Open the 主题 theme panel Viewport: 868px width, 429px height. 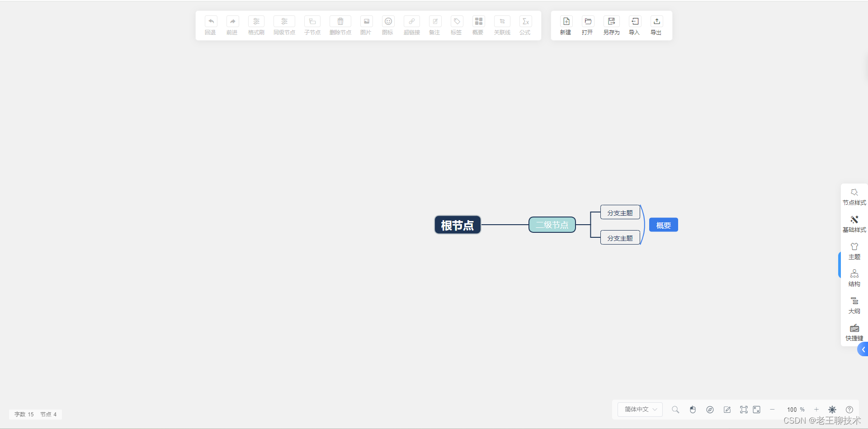[x=854, y=251]
